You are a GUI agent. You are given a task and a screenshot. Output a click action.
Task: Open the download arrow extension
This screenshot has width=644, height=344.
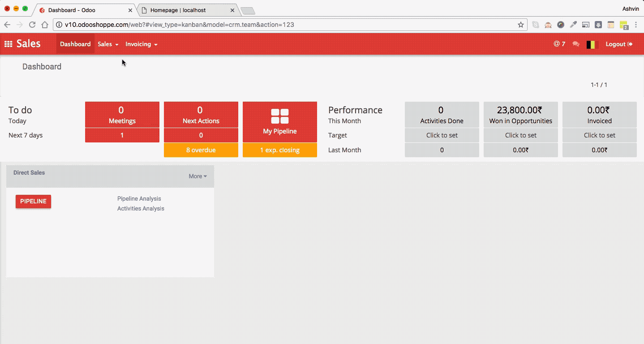598,25
